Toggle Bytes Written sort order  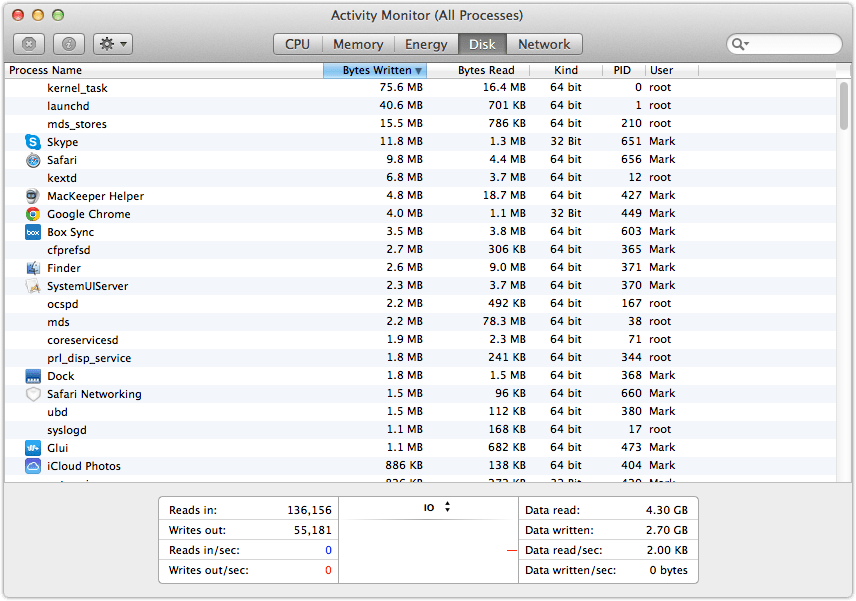point(375,70)
